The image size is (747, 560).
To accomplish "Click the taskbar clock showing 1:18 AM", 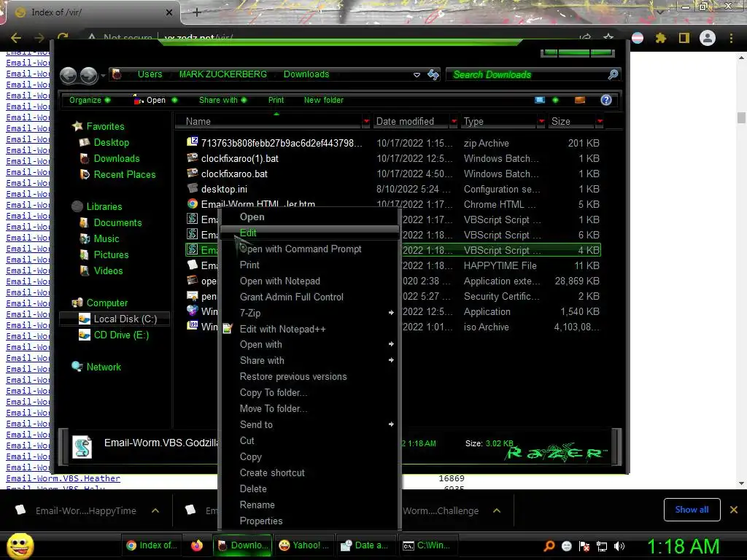I will click(683, 546).
